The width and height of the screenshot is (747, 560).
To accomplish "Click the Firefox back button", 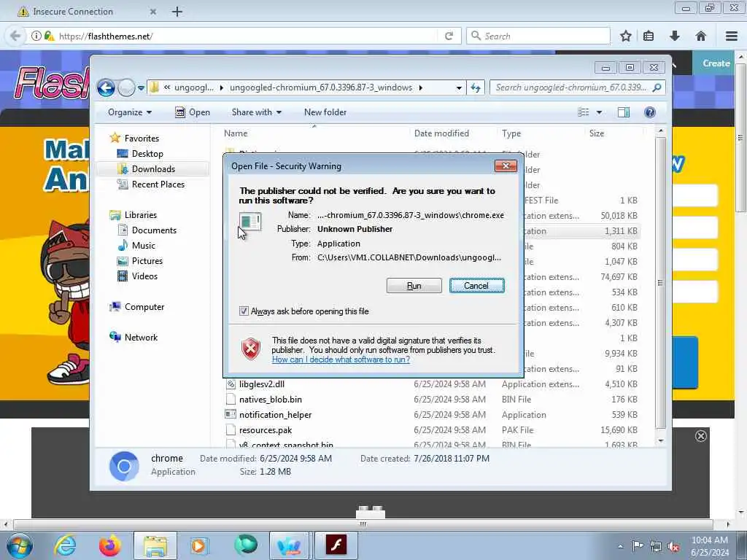I will (x=15, y=36).
